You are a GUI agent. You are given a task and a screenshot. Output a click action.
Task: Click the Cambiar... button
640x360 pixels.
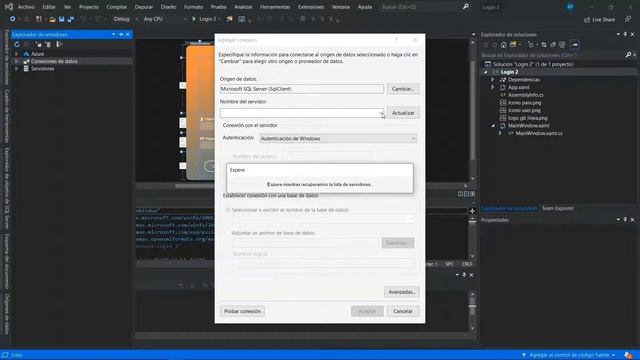click(x=403, y=89)
